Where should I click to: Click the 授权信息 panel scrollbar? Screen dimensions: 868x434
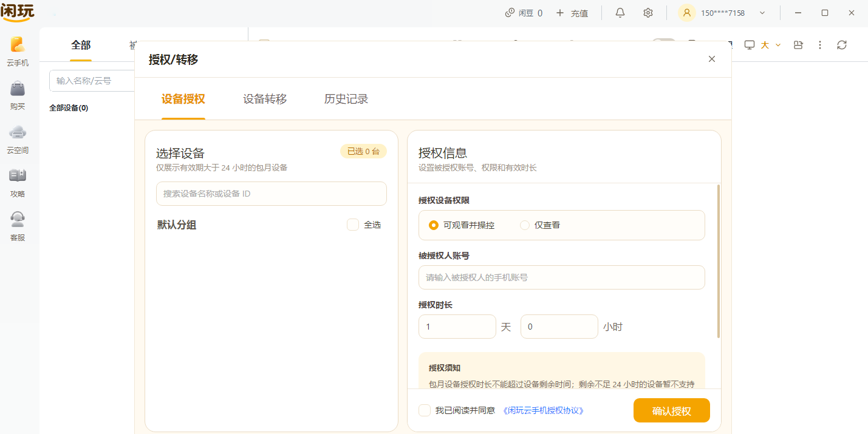point(719,261)
